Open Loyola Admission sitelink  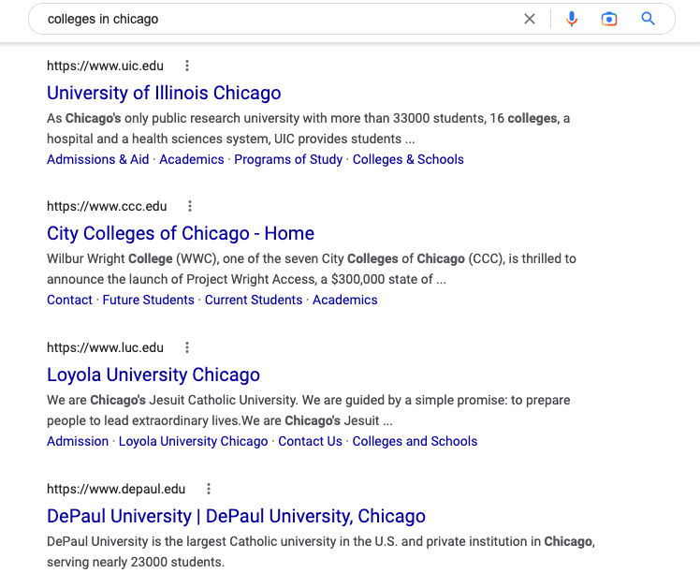point(78,441)
